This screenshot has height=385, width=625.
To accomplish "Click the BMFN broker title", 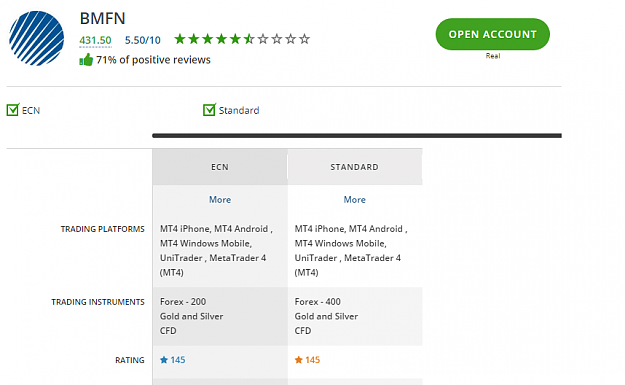I will point(103,18).
